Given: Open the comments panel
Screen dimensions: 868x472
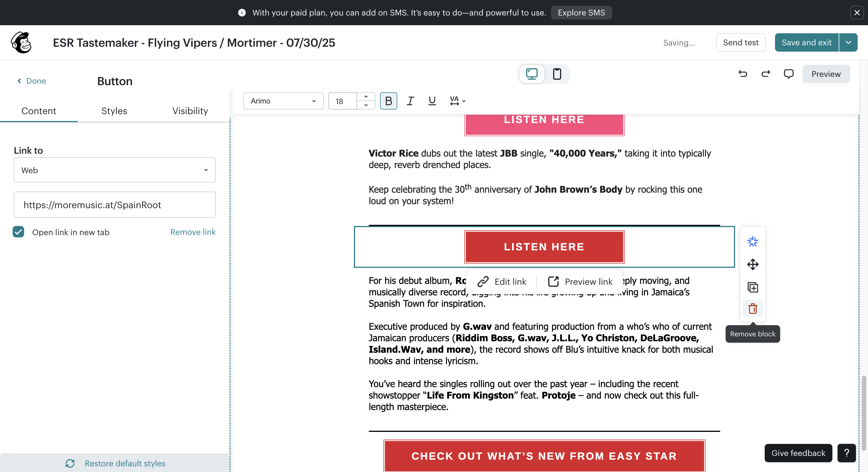Looking at the screenshot, I should 788,74.
